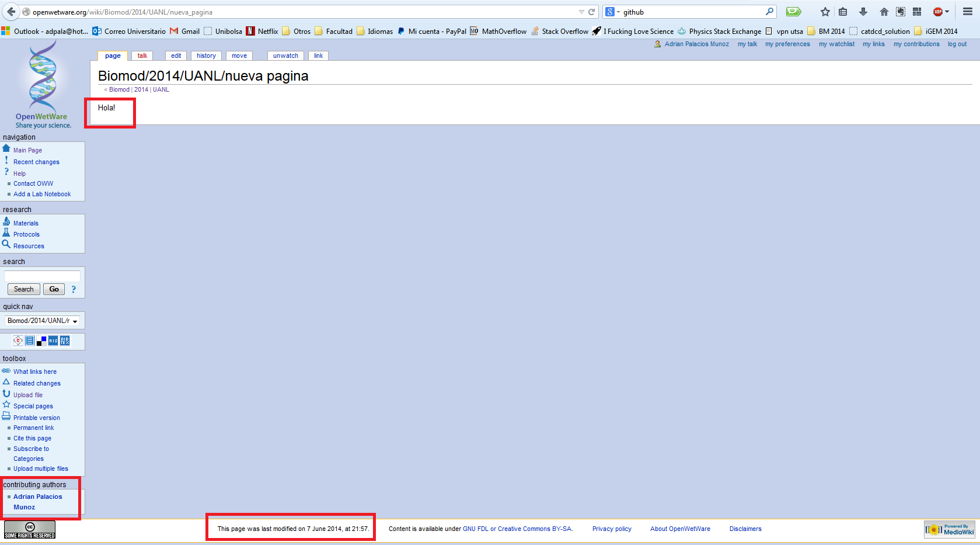Click the bookmark star icon
This screenshot has height=545, width=980.
click(825, 12)
